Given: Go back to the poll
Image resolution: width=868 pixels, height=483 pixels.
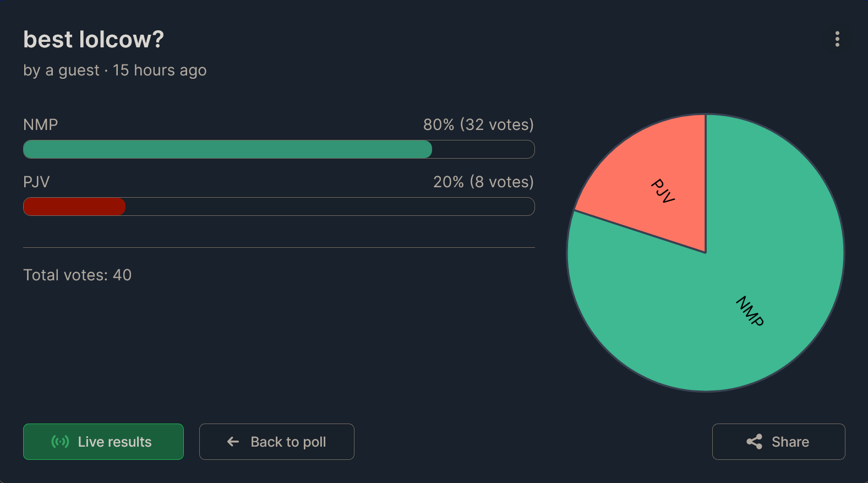Looking at the screenshot, I should tap(277, 442).
